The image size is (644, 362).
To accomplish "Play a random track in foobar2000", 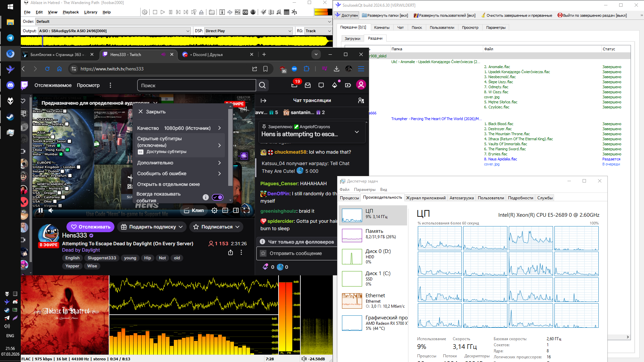I will pos(194,12).
